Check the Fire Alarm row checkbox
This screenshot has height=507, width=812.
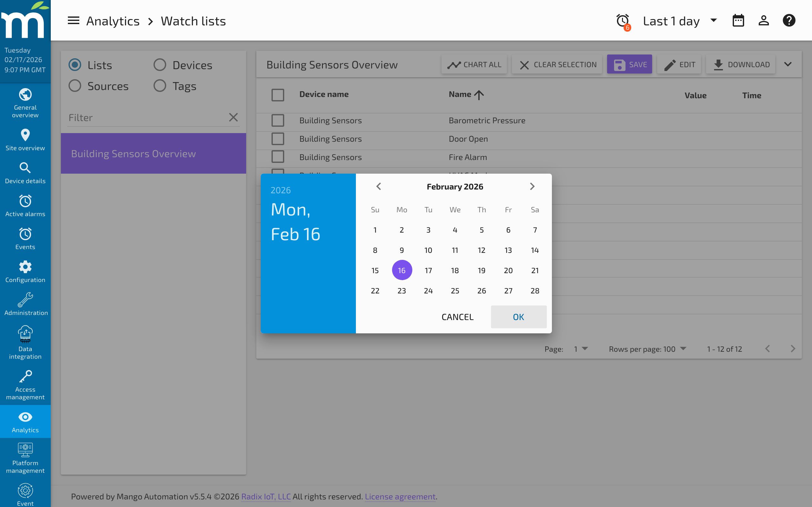coord(278,157)
